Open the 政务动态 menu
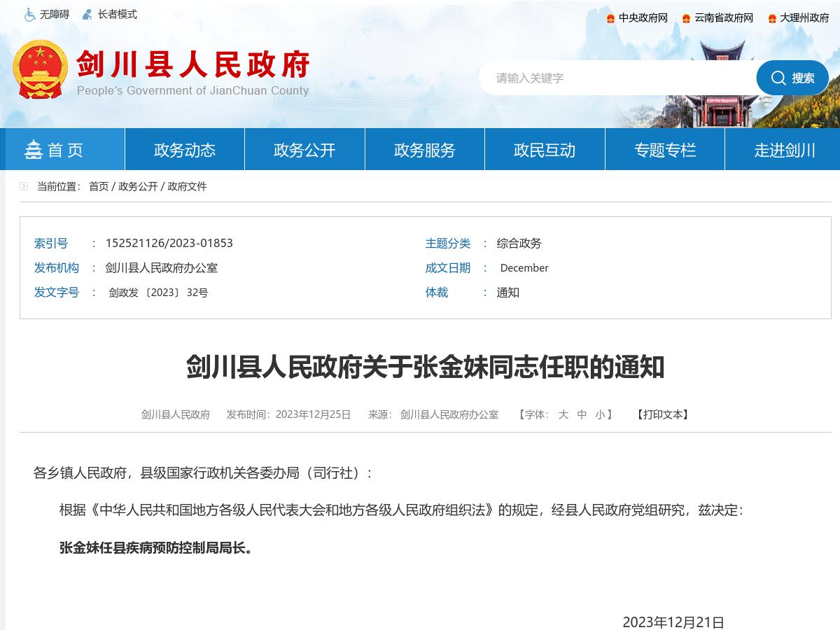Screen dimensions: 840x630 (x=185, y=149)
